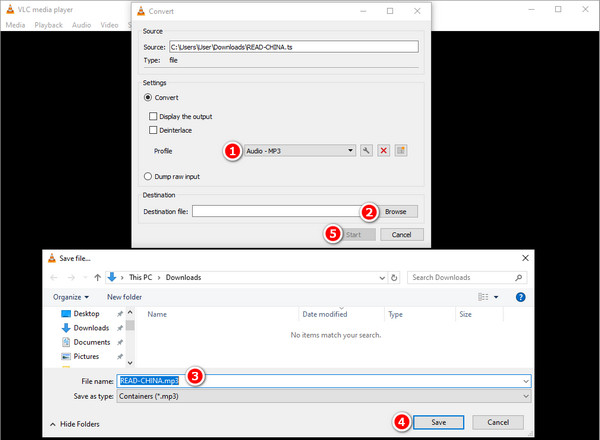Click Downloads in the address breadcrumb
600x440 pixels.
183,277
